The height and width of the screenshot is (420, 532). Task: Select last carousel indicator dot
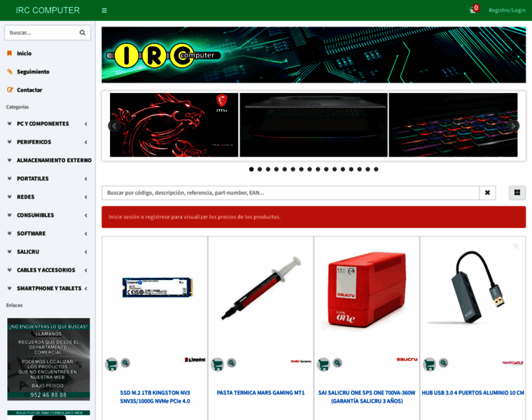pos(376,169)
